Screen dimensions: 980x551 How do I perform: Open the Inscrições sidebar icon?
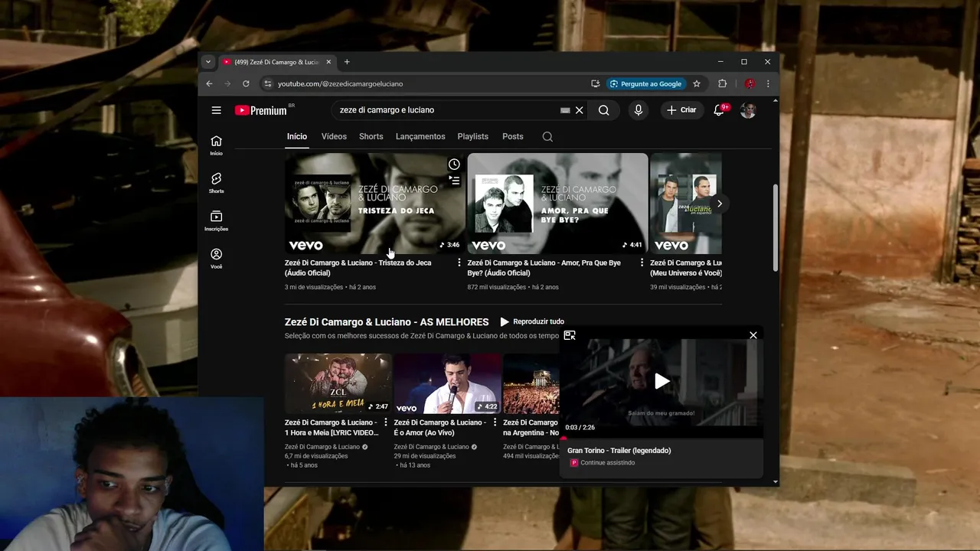point(216,220)
